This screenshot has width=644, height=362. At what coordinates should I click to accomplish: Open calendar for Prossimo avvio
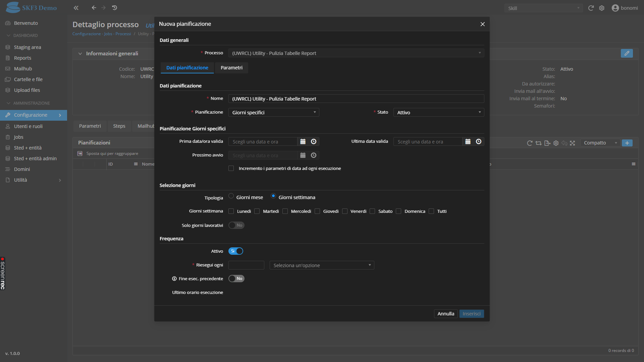(x=303, y=155)
